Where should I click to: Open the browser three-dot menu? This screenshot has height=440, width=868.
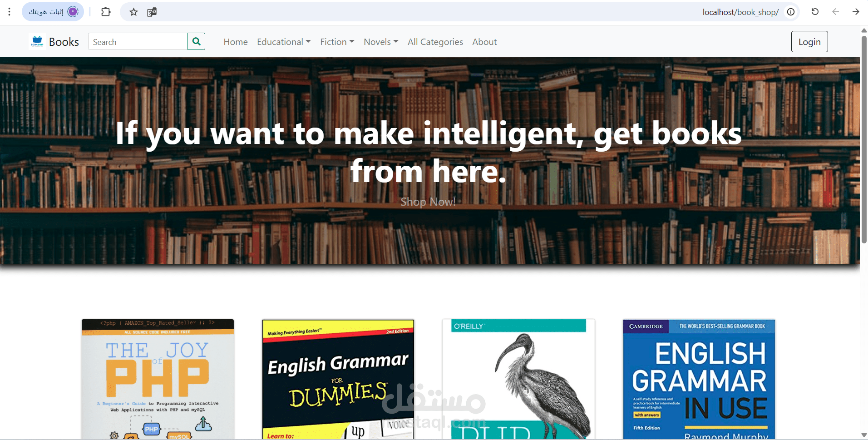[x=9, y=12]
